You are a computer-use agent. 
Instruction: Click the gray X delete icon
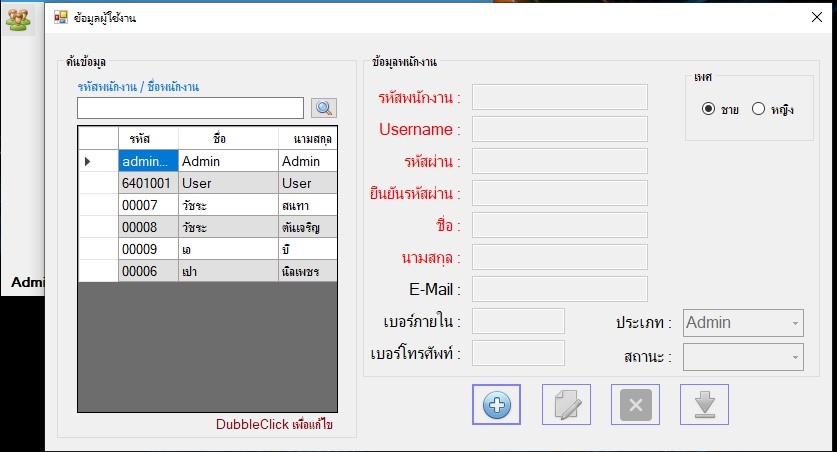[636, 405]
